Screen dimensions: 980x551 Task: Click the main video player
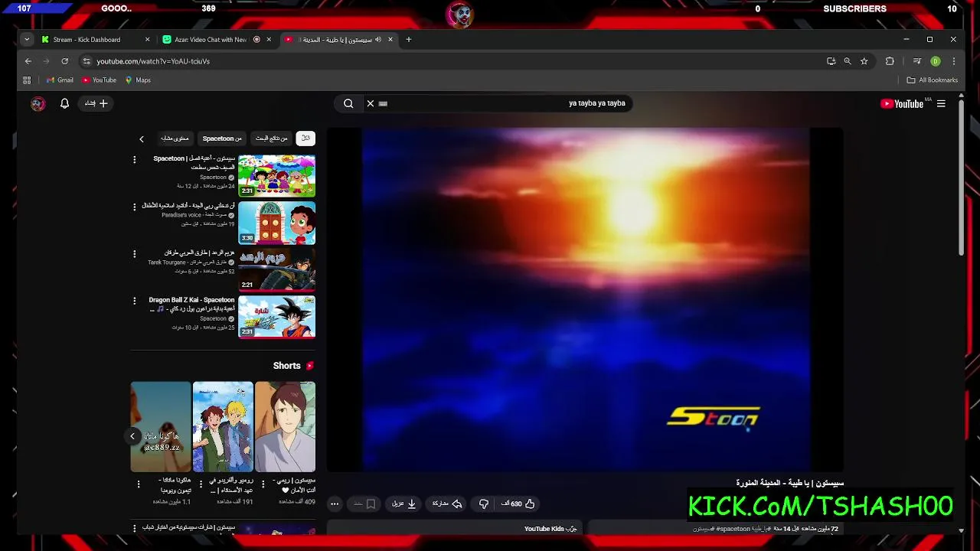point(585,299)
